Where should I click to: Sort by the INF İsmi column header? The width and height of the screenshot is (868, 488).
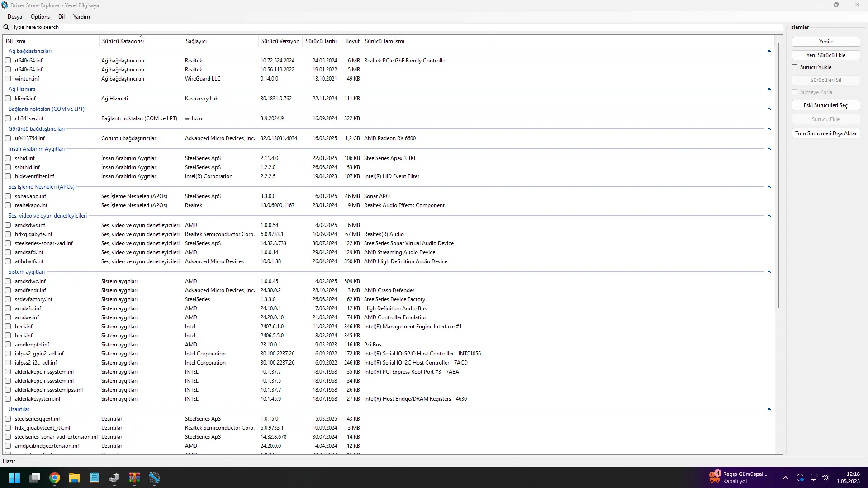pyautogui.click(x=51, y=41)
